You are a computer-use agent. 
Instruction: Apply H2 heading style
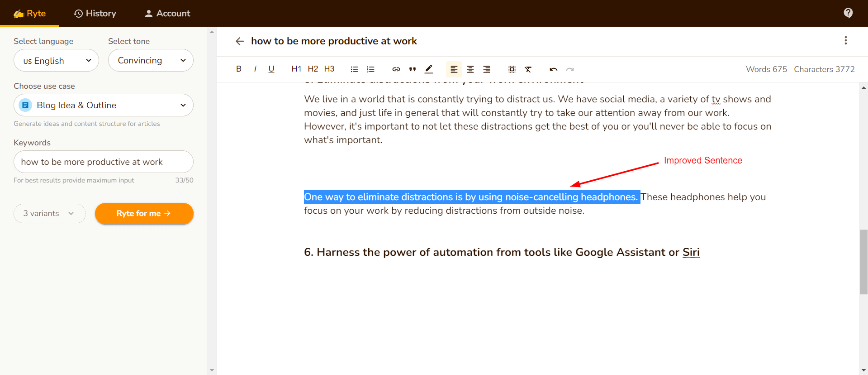tap(313, 69)
